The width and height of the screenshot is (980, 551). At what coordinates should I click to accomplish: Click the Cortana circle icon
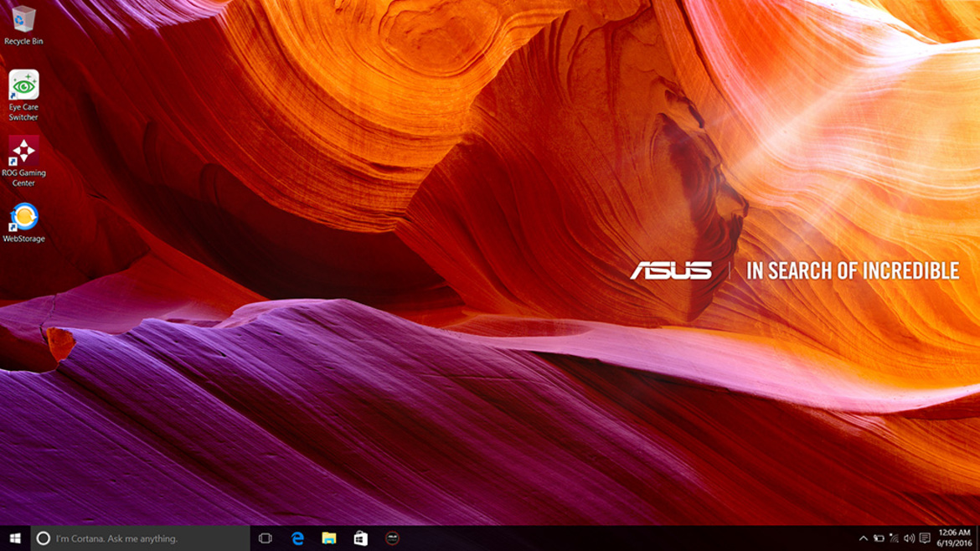point(43,538)
